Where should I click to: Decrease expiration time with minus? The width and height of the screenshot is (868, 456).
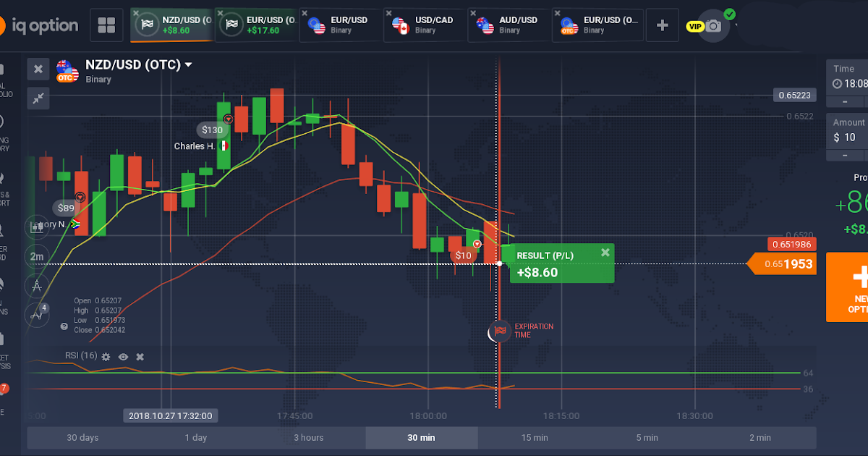tap(844, 101)
